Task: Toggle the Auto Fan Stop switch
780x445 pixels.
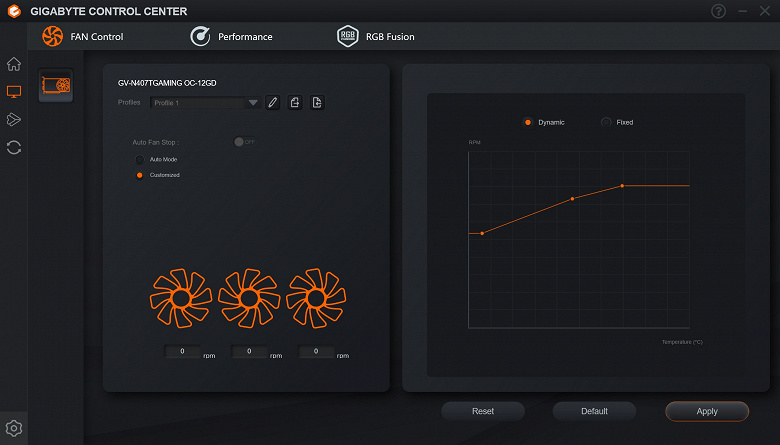Action: (x=244, y=142)
